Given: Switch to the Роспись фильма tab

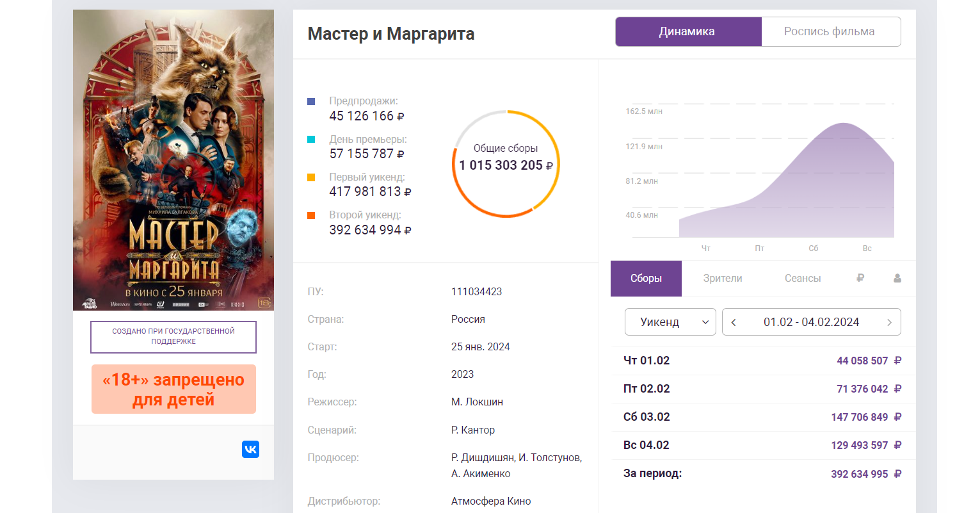Looking at the screenshot, I should pyautogui.click(x=831, y=31).
